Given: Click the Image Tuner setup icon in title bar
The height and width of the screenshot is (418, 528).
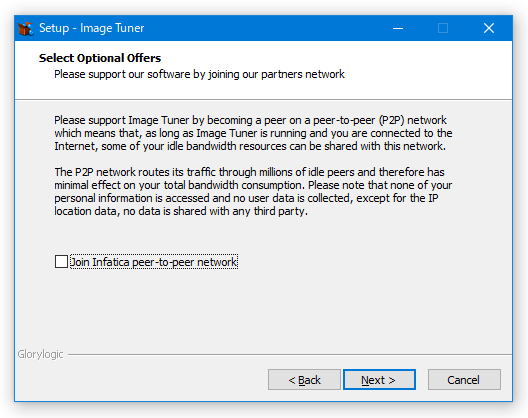Looking at the screenshot, I should (26, 28).
